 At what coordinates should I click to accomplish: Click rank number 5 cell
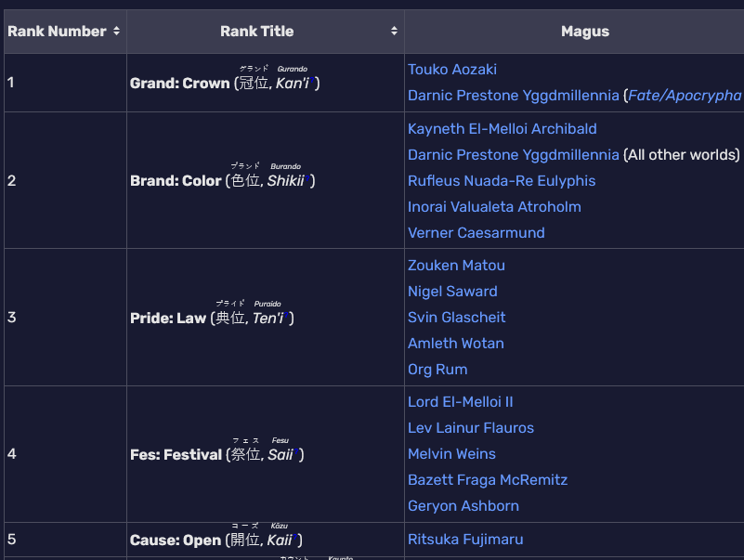click(x=65, y=540)
